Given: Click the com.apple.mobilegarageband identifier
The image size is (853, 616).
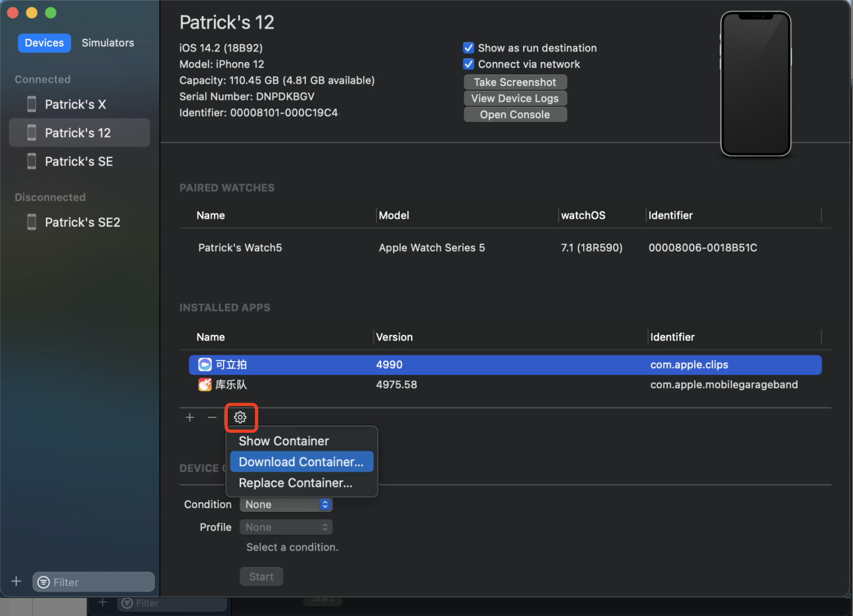Looking at the screenshot, I should tap(724, 384).
